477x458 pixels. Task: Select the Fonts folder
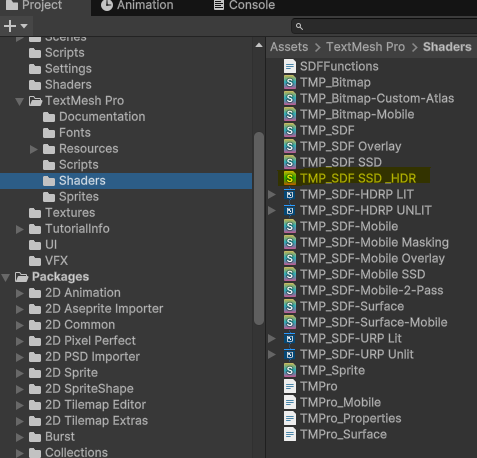tap(67, 133)
